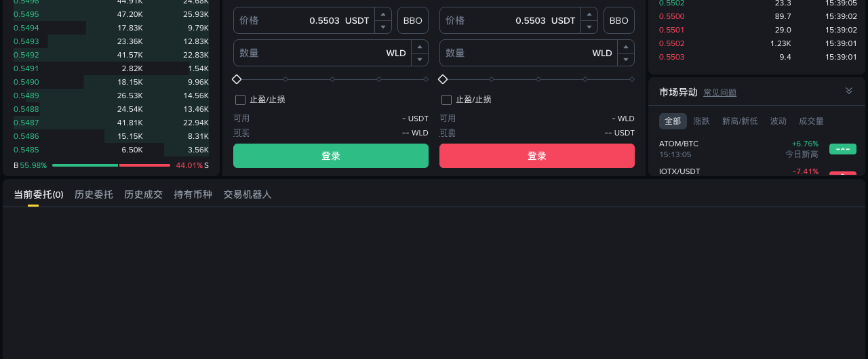Click order book price 0.5491
The image size is (868, 359).
(x=26, y=68)
